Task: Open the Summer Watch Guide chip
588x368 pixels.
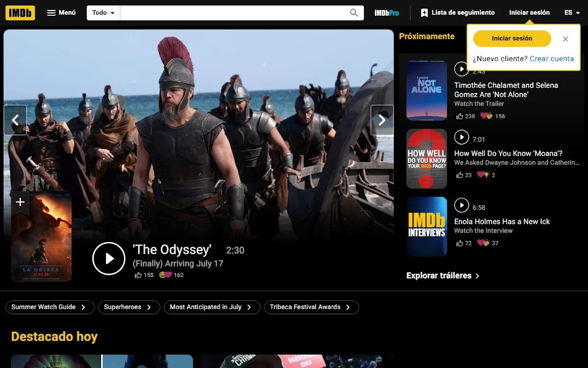Action: click(49, 307)
